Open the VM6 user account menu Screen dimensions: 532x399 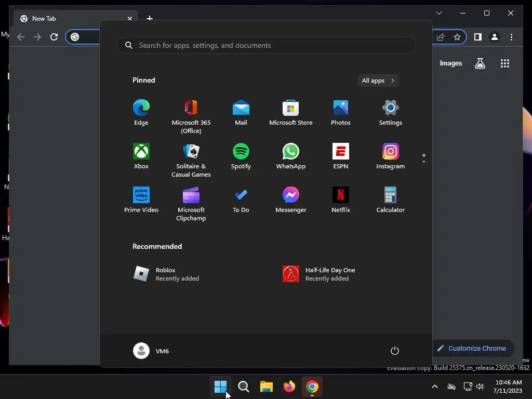pyautogui.click(x=151, y=351)
